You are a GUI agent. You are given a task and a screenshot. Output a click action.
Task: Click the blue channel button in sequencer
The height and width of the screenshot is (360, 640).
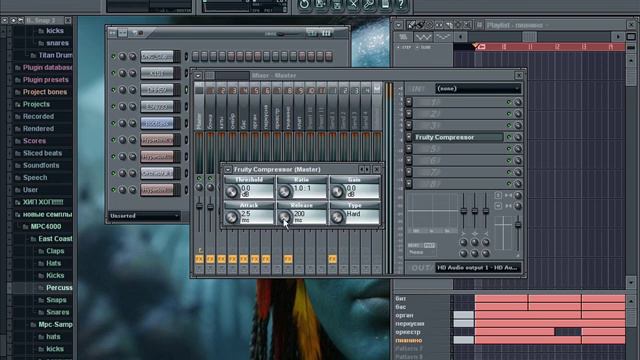[157, 123]
